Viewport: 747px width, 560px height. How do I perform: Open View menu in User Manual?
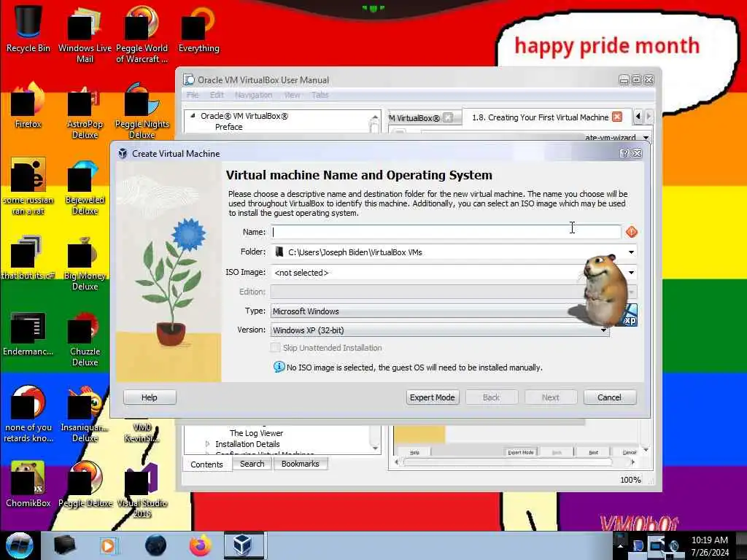(x=292, y=95)
